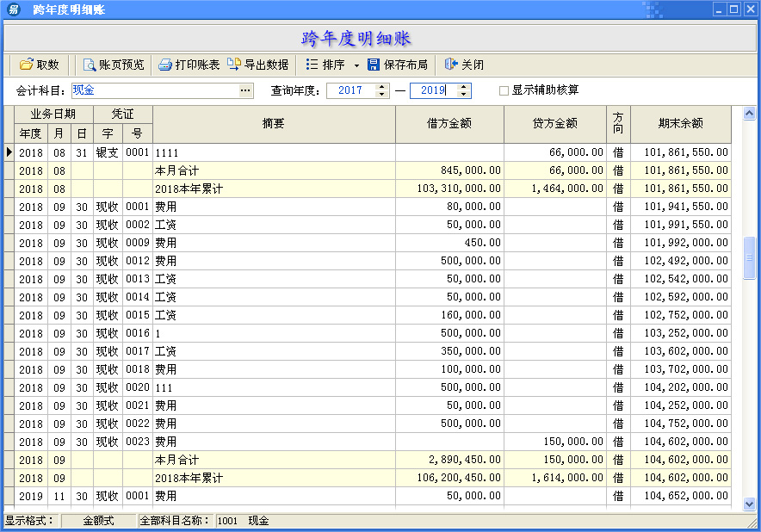Increase the end year 2019 spinner
This screenshot has height=532, width=761.
[464, 87]
